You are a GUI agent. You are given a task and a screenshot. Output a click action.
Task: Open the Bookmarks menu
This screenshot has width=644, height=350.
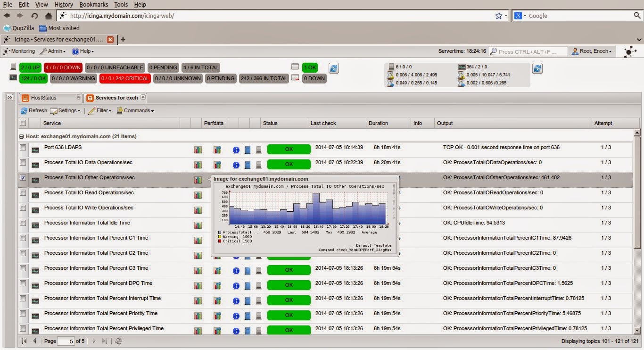pyautogui.click(x=93, y=4)
